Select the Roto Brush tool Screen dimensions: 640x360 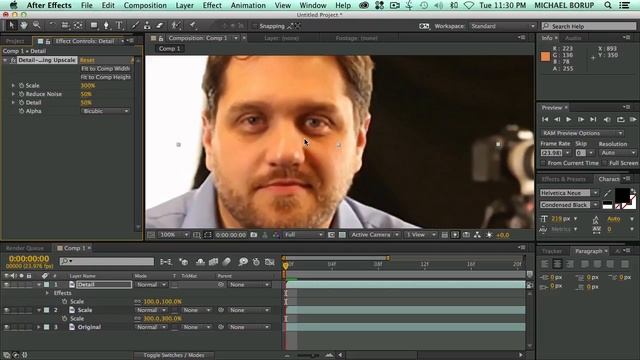click(x=176, y=25)
